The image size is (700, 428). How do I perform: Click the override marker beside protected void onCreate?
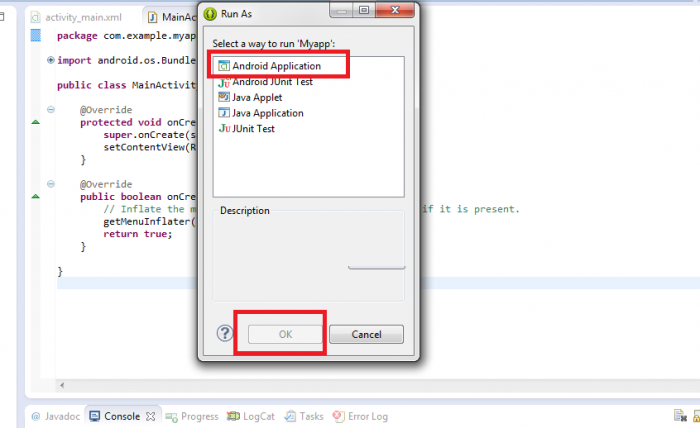click(x=36, y=122)
